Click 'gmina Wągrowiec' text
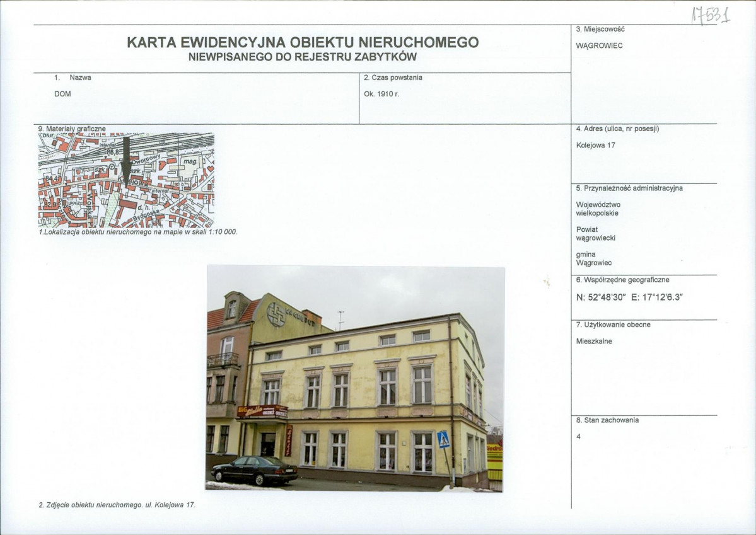 pos(593,258)
